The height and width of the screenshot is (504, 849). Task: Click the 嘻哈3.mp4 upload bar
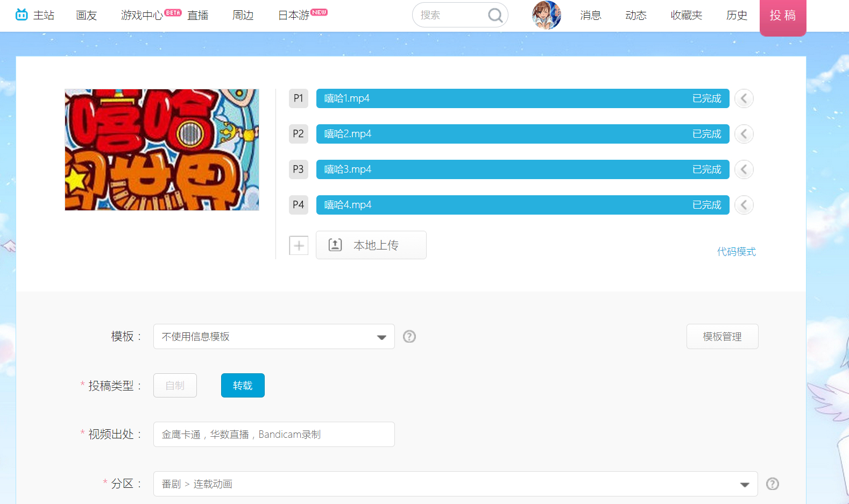tap(523, 169)
